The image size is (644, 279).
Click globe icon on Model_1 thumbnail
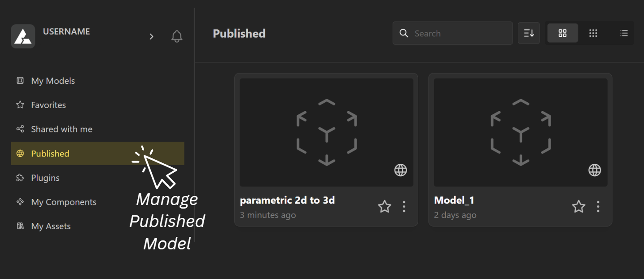pos(595,170)
